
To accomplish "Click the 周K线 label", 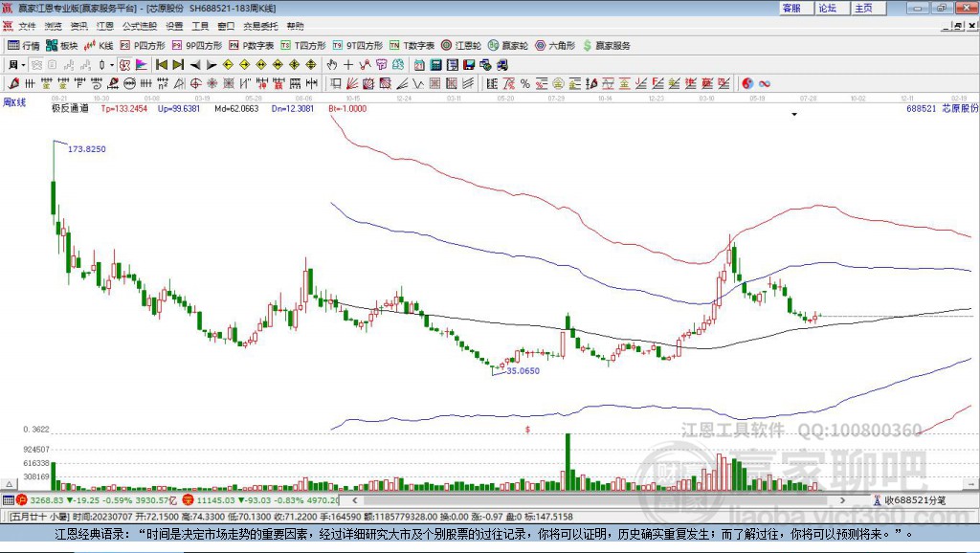I will [x=14, y=102].
